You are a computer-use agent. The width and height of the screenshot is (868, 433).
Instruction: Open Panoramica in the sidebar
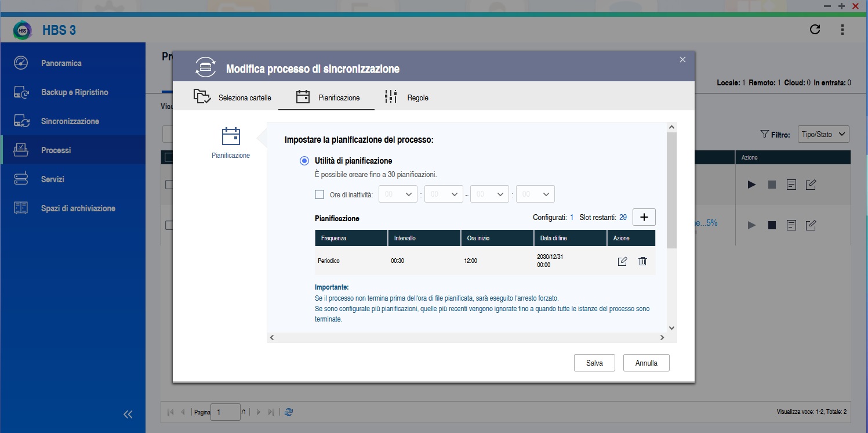[61, 63]
